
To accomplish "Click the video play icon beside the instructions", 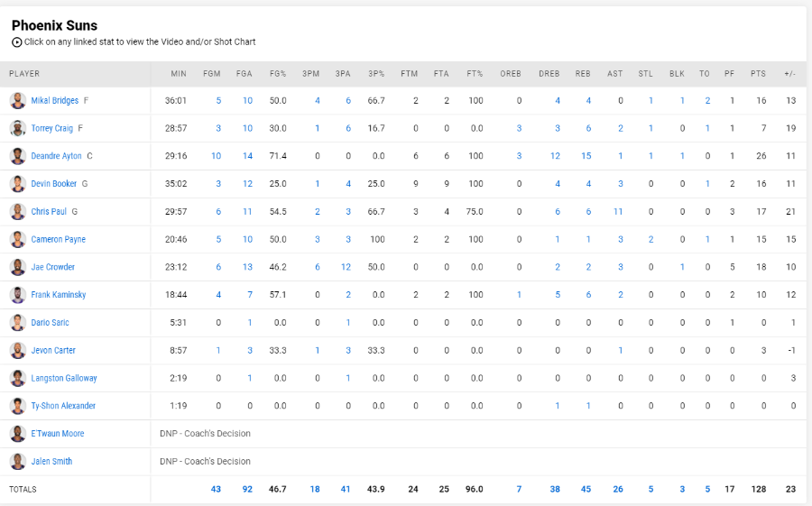I will point(16,42).
